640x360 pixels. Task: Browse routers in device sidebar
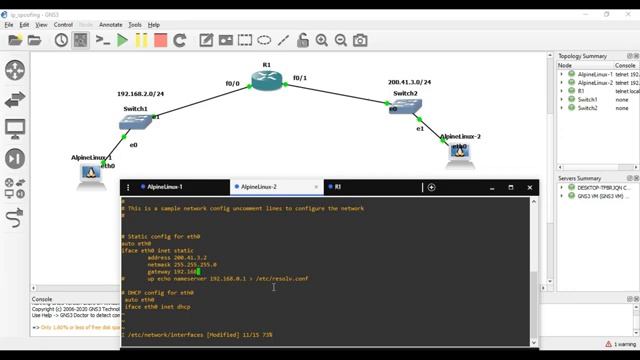[15, 70]
